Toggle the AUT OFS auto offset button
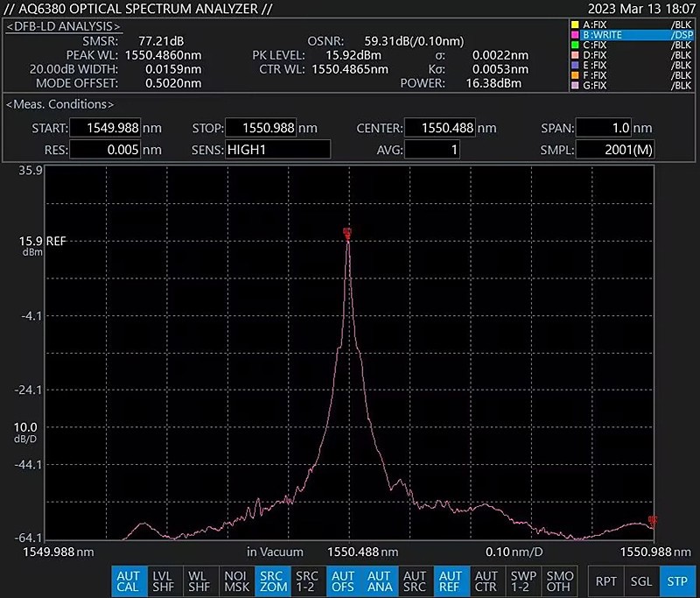Screen dimensions: 700x598 342,580
